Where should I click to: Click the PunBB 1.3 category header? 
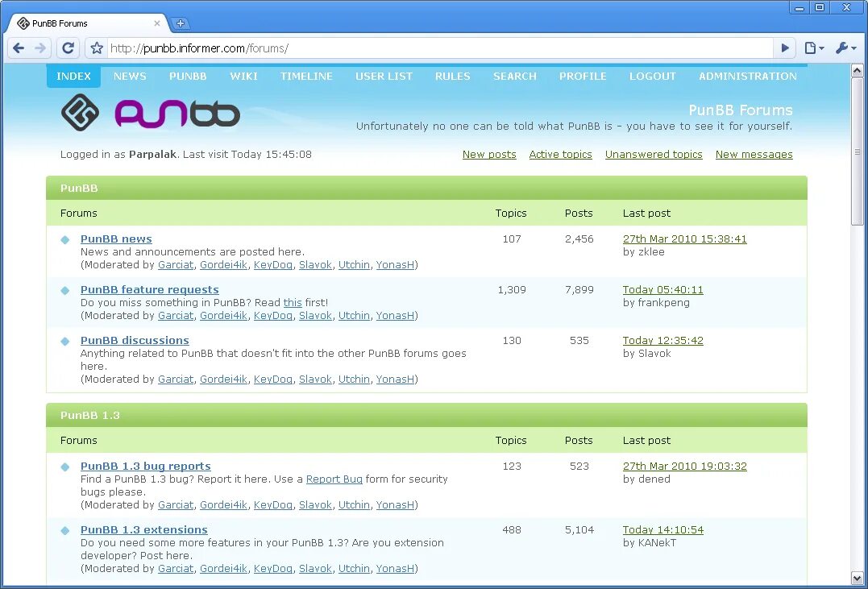point(427,415)
